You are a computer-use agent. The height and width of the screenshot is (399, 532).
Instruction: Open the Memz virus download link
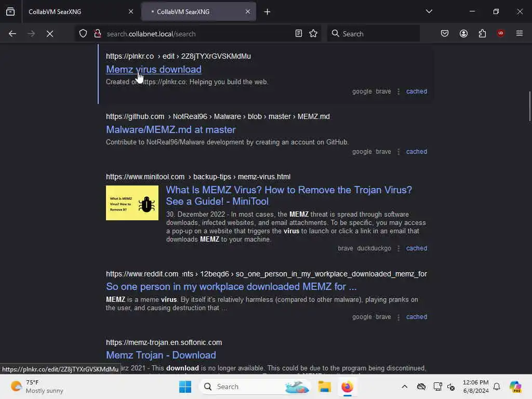point(154,69)
